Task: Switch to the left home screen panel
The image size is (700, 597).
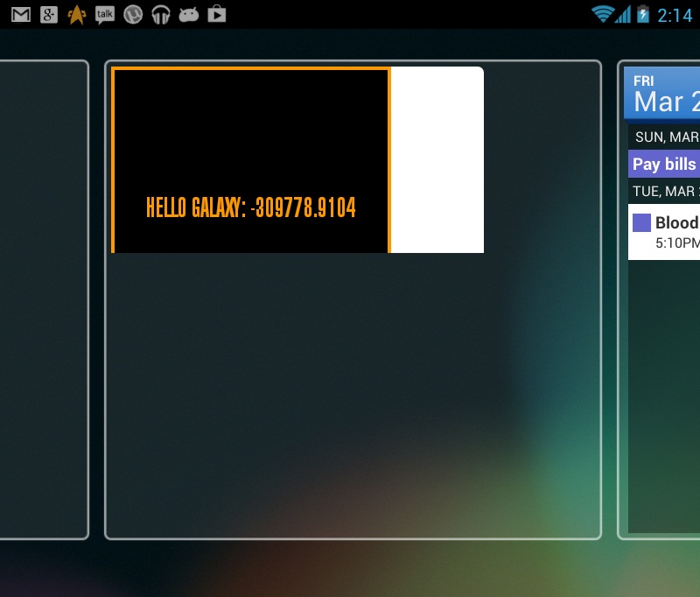Action: click(44, 299)
